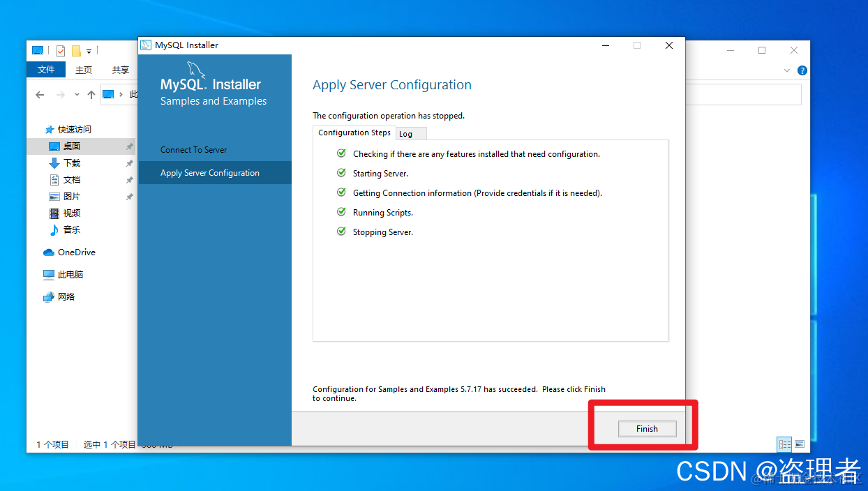Click Explorer new folder quick access icon
Screen dimensions: 868x491
click(76, 51)
